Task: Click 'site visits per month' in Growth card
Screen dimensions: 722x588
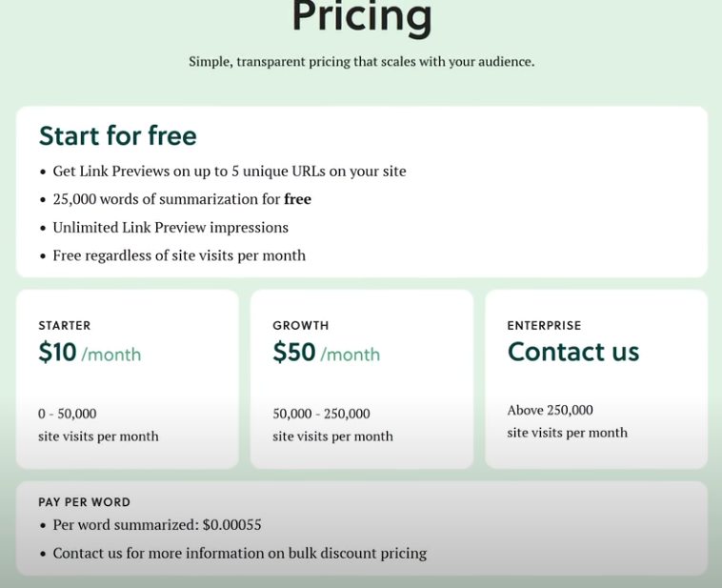Action: click(332, 436)
